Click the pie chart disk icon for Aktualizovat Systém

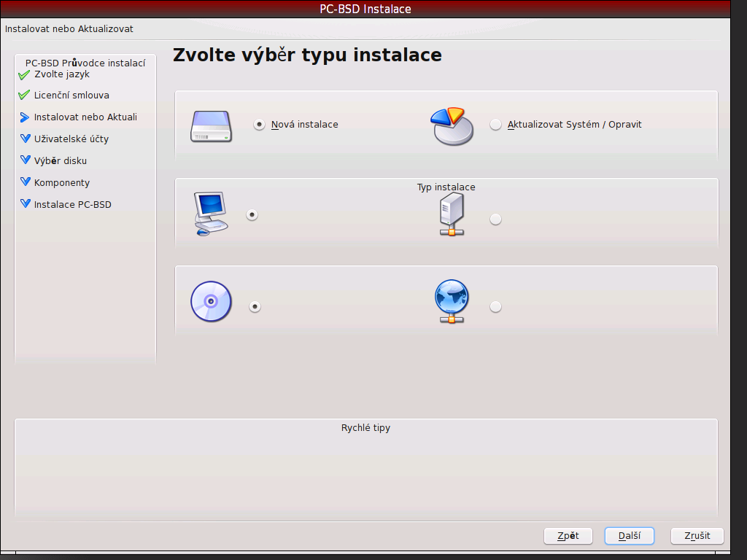[x=452, y=126]
